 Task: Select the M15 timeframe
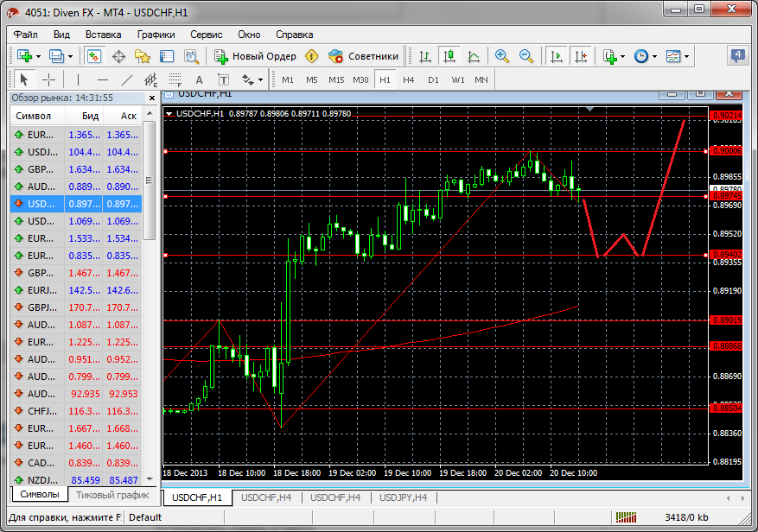[336, 79]
